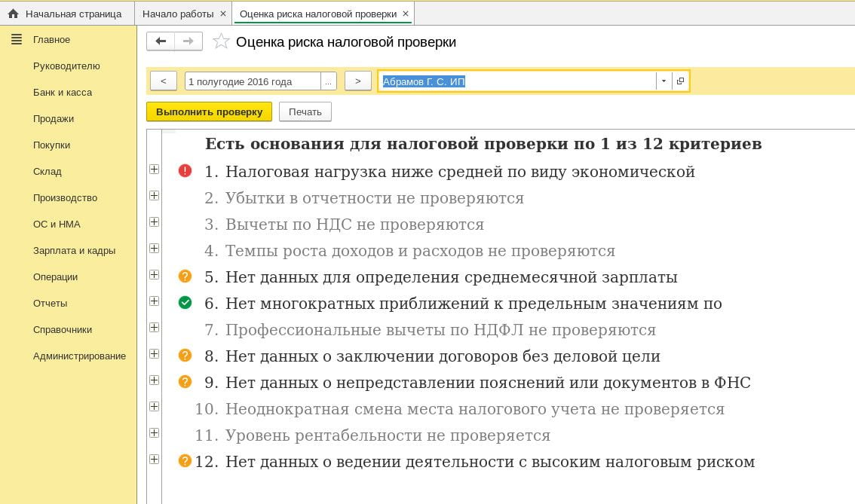Open the home page icon tab
The width and height of the screenshot is (855, 504).
(x=13, y=14)
